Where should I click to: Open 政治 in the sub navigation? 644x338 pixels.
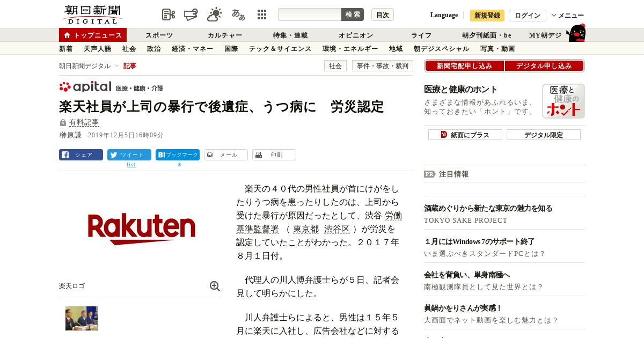click(154, 49)
